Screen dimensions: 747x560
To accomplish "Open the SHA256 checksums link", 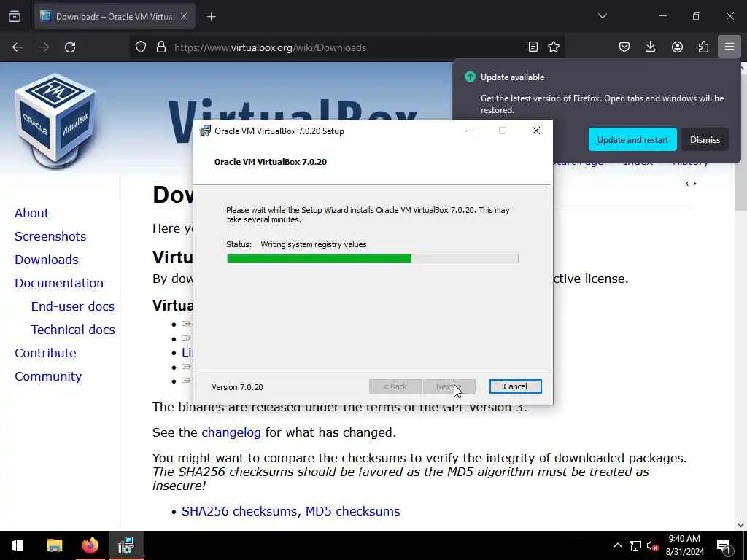I will [241, 511].
